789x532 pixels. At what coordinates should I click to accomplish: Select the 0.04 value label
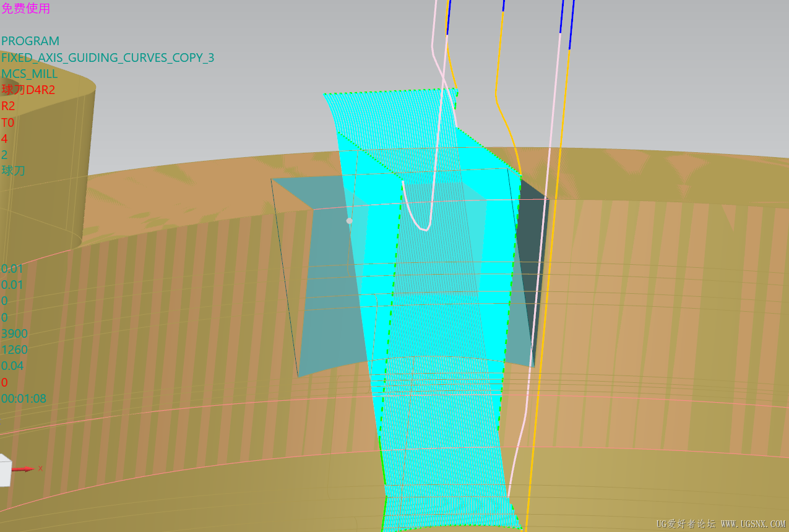(x=12, y=366)
